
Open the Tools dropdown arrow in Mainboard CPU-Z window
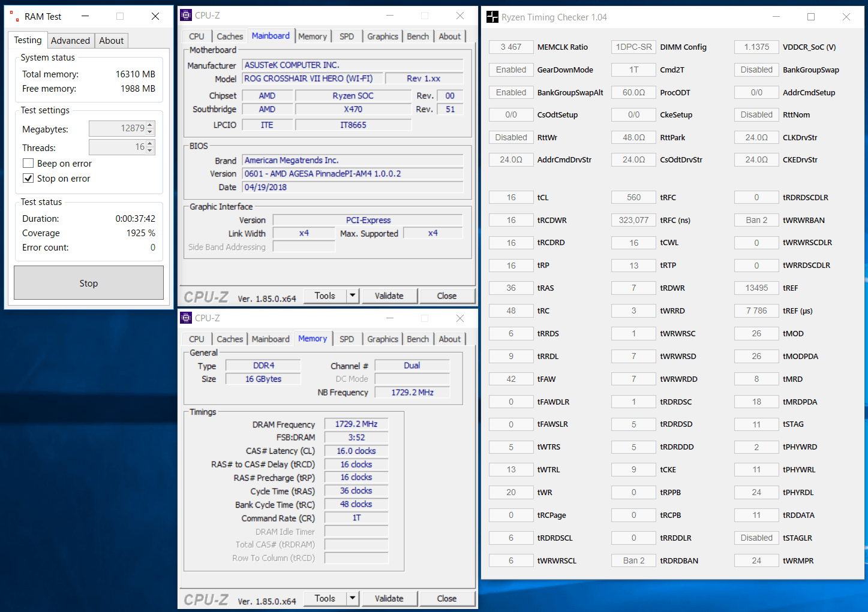(353, 296)
